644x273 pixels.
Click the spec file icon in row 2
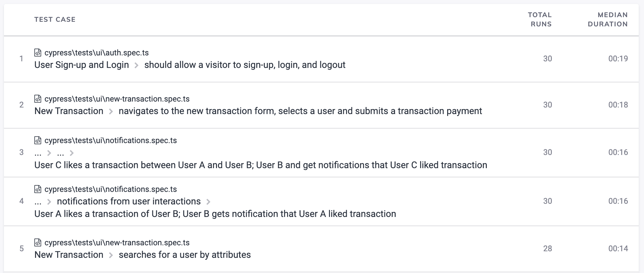pos(38,98)
